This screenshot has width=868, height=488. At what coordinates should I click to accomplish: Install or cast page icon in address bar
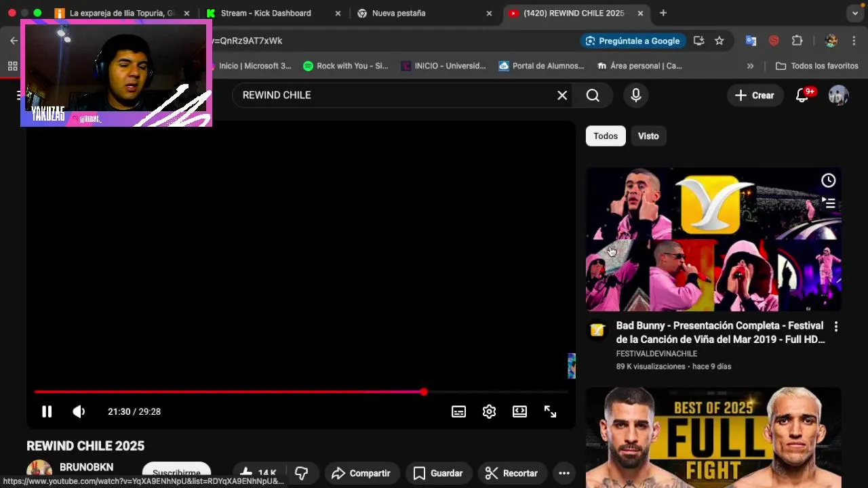click(x=699, y=41)
